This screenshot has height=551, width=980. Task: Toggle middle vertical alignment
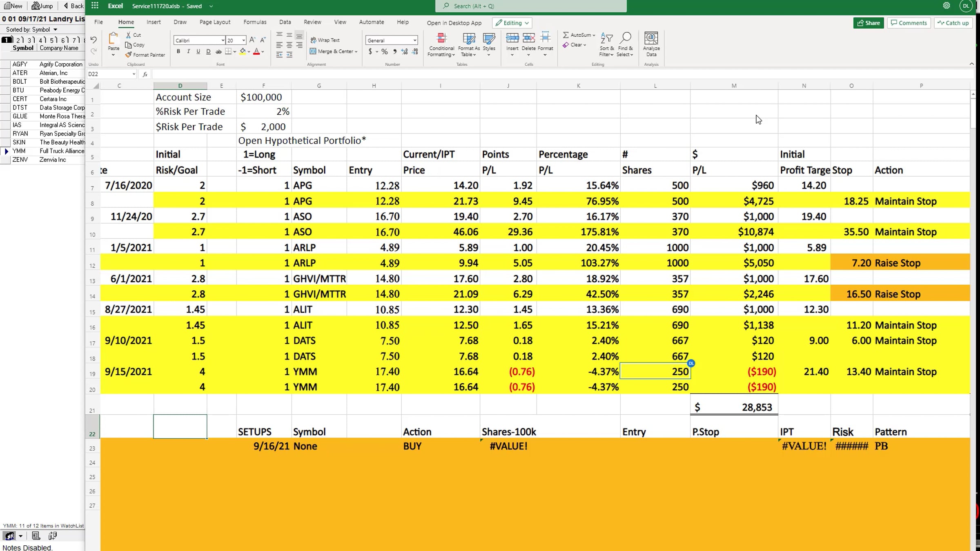click(x=289, y=35)
